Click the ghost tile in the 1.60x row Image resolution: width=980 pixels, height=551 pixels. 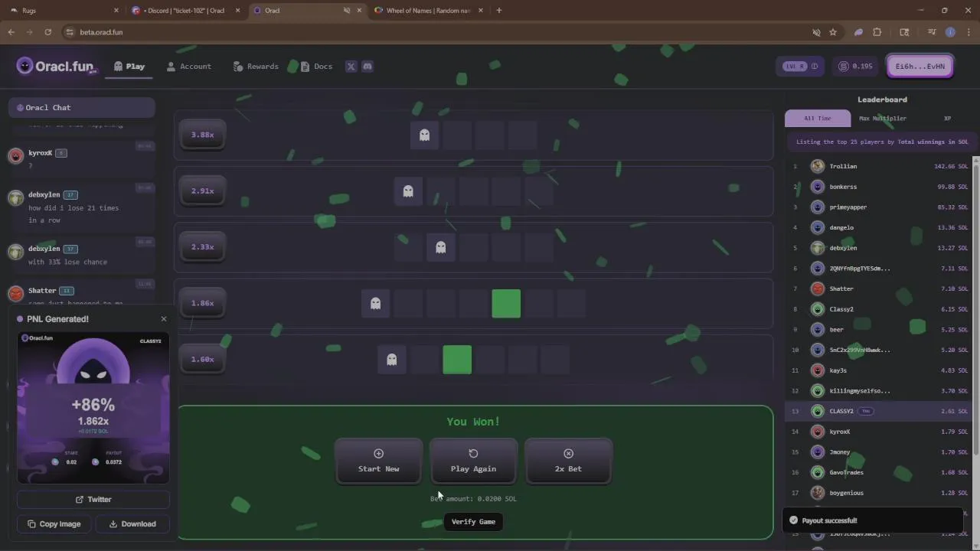(x=392, y=360)
